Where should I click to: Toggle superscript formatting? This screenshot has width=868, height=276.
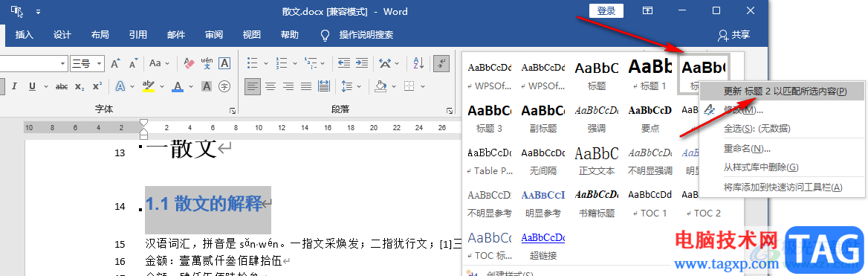[97, 86]
